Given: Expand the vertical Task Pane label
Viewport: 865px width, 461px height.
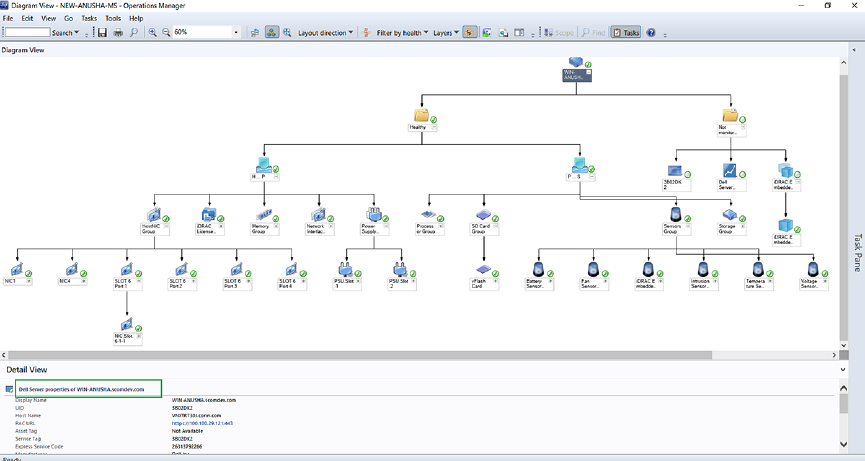Looking at the screenshot, I should [857, 252].
